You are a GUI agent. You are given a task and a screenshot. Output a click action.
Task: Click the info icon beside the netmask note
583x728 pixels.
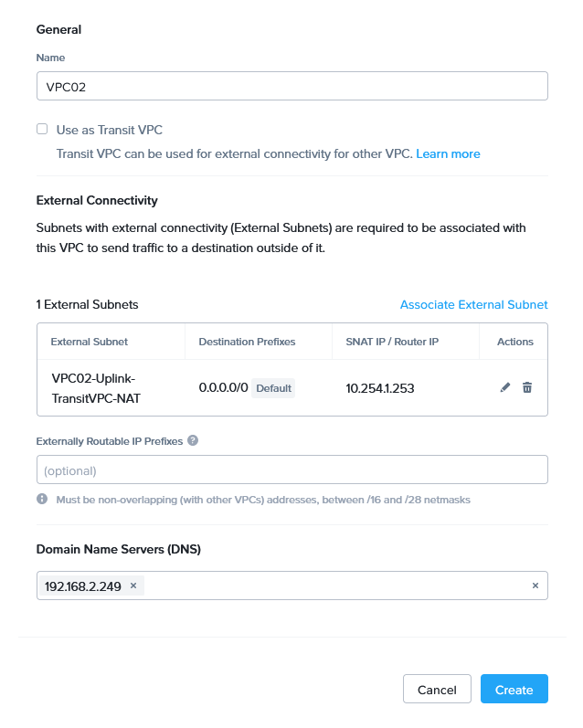click(42, 500)
